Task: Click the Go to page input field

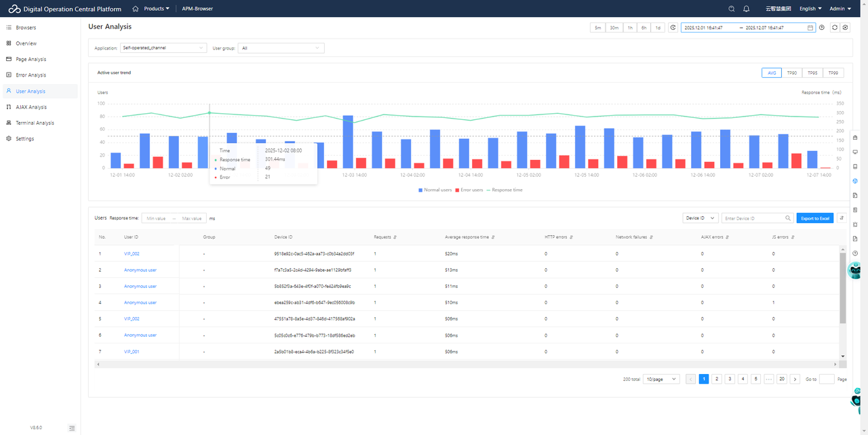Action: [827, 379]
